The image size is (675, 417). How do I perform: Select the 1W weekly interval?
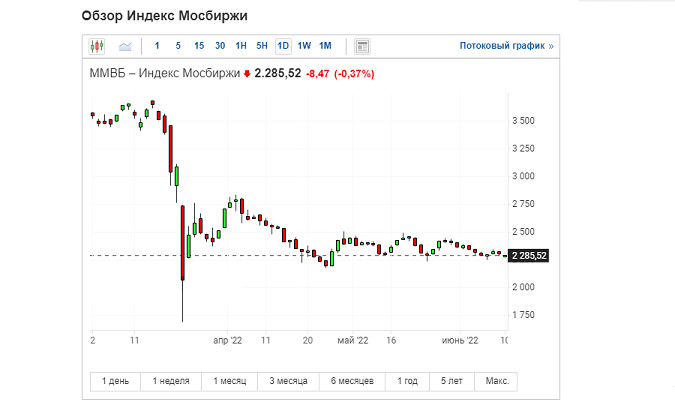click(x=304, y=46)
